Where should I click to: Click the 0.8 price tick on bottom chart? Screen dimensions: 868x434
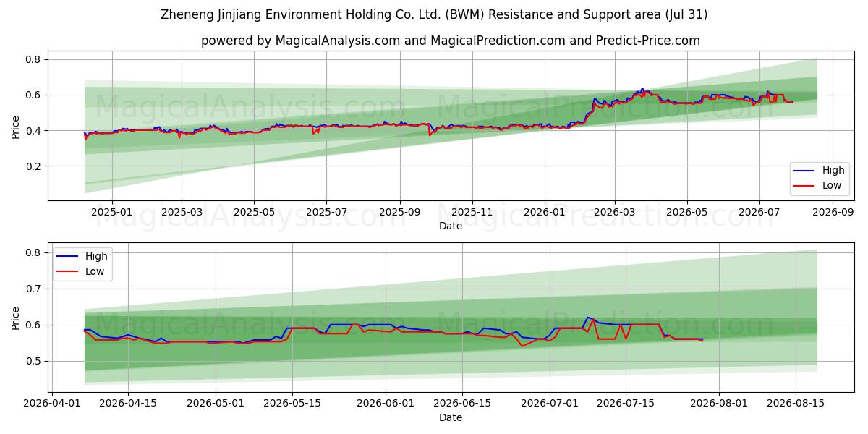tap(35, 252)
